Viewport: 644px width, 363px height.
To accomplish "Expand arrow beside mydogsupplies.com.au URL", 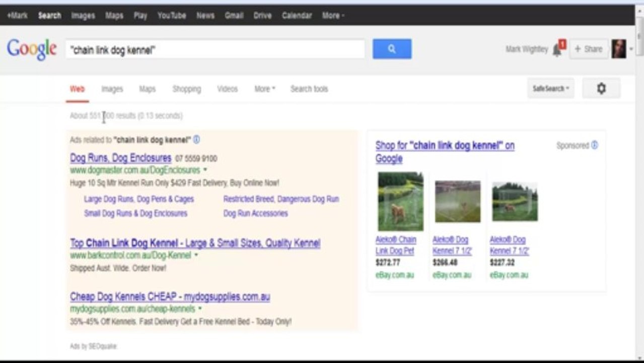I will [200, 309].
